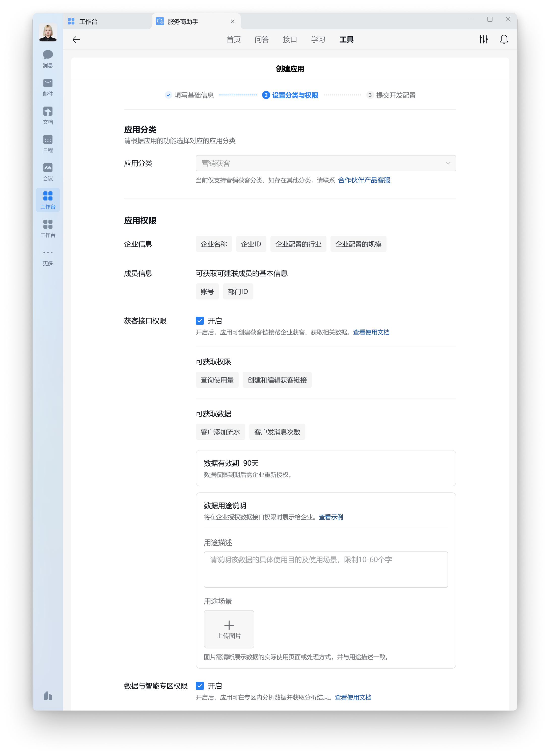Switch to the 问答 navigation tab
550x756 pixels.
(x=262, y=40)
